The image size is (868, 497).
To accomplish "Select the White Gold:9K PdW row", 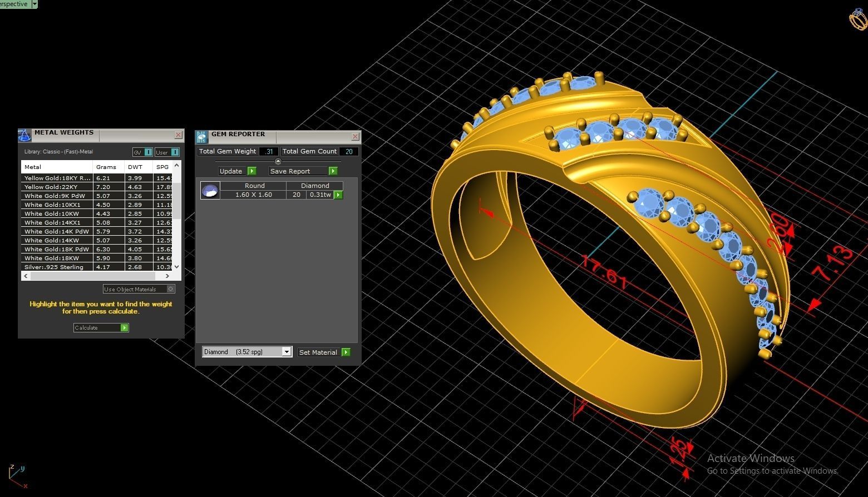I will point(97,196).
